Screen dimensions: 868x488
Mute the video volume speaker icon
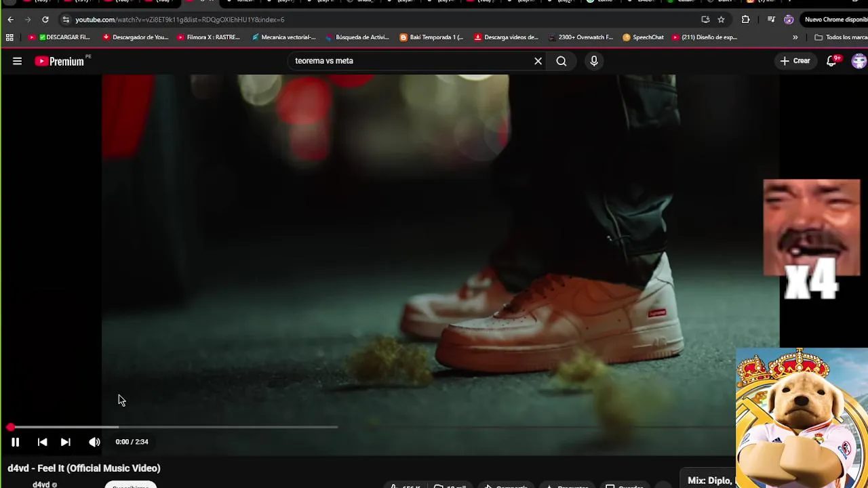point(94,442)
